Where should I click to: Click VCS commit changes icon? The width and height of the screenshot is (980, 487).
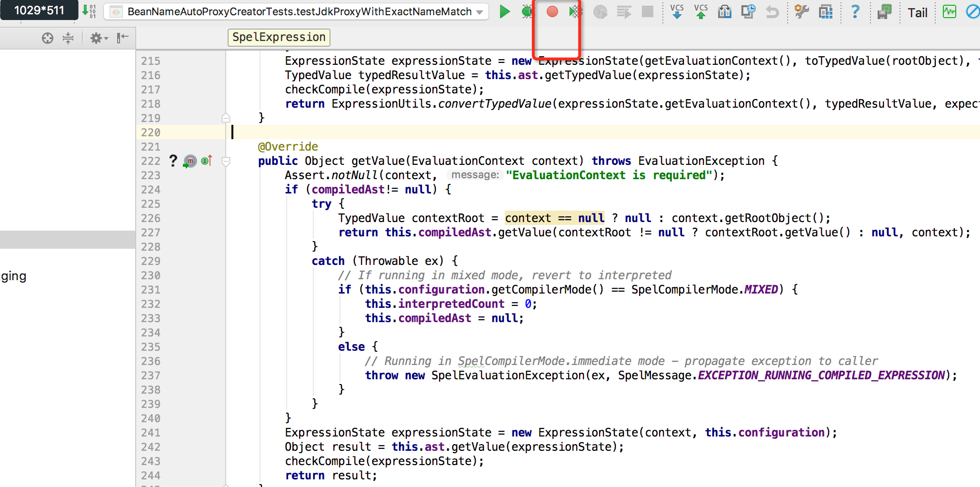pos(700,11)
